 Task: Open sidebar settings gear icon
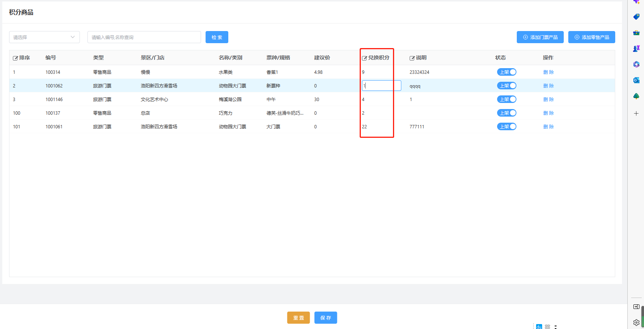[x=636, y=323]
